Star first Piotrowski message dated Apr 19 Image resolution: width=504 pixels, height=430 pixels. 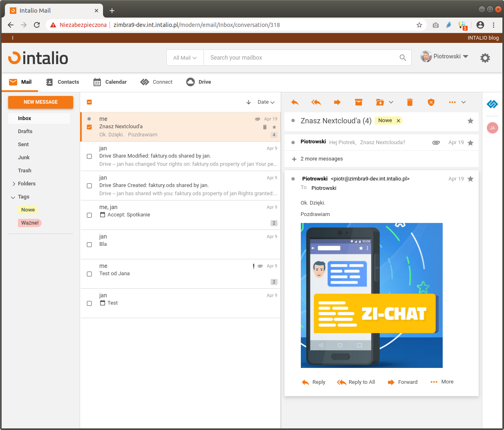tap(470, 143)
